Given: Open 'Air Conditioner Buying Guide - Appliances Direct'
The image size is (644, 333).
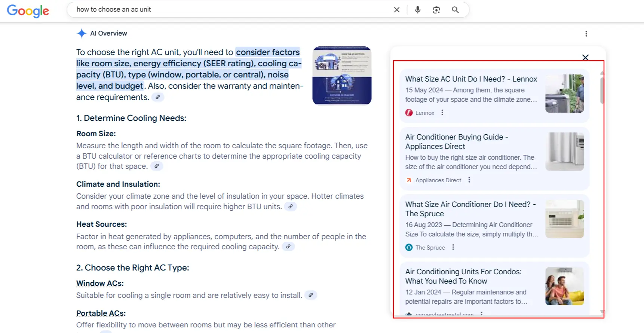Looking at the screenshot, I should (457, 141).
